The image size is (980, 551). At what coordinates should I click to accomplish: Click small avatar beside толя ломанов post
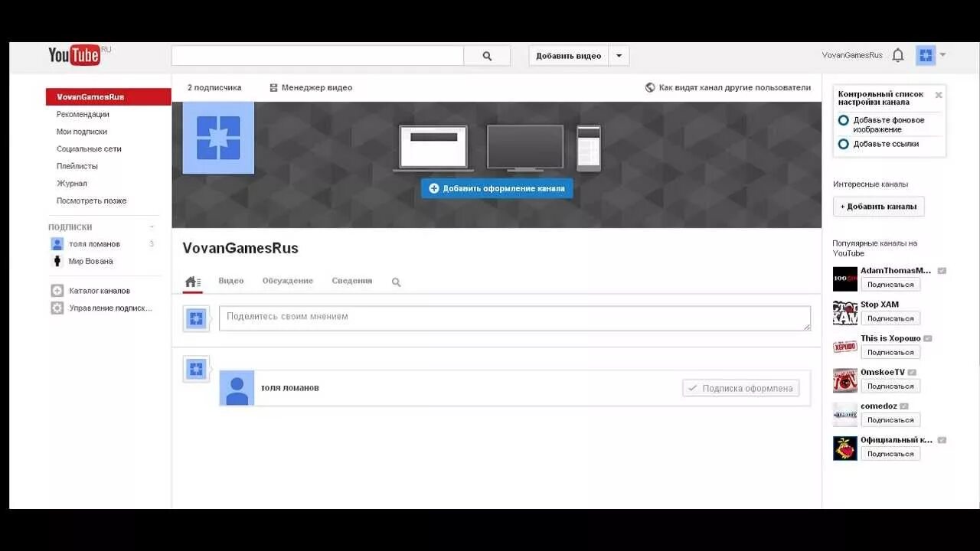(x=196, y=370)
